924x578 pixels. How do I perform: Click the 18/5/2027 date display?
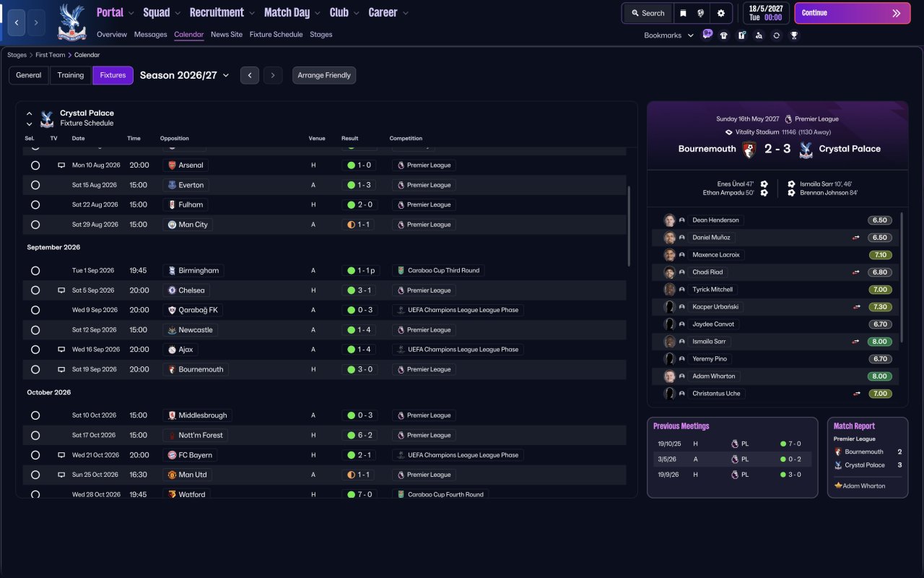(x=766, y=13)
